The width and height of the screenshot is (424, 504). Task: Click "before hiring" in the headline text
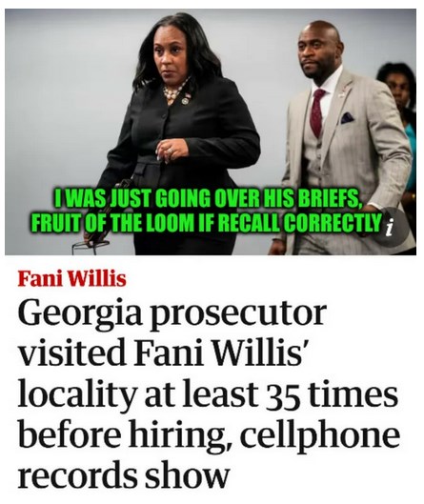pos(126,436)
